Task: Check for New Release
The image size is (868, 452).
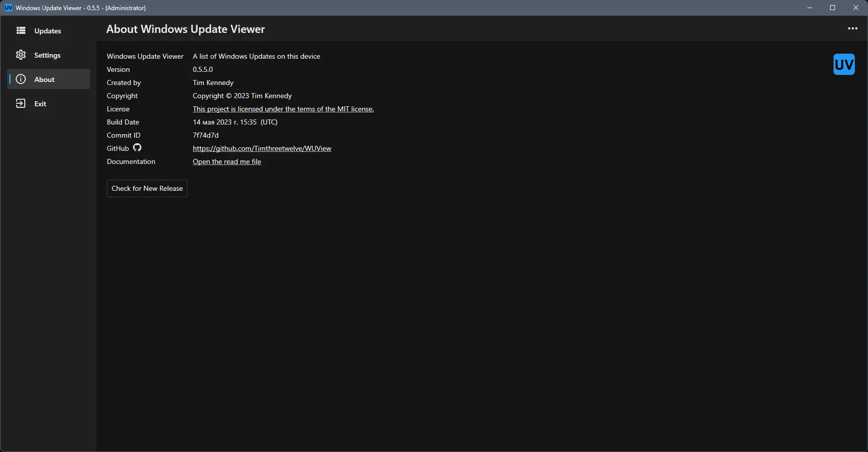Action: 147,189
